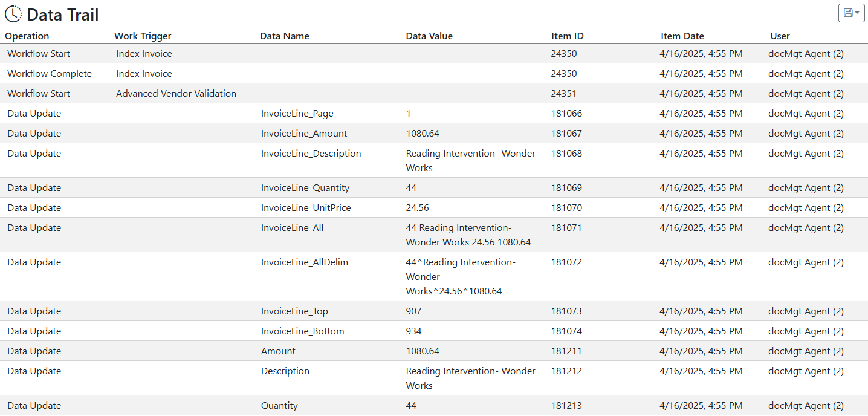
Task: Click the Data Trail clock icon
Action: click(x=13, y=14)
